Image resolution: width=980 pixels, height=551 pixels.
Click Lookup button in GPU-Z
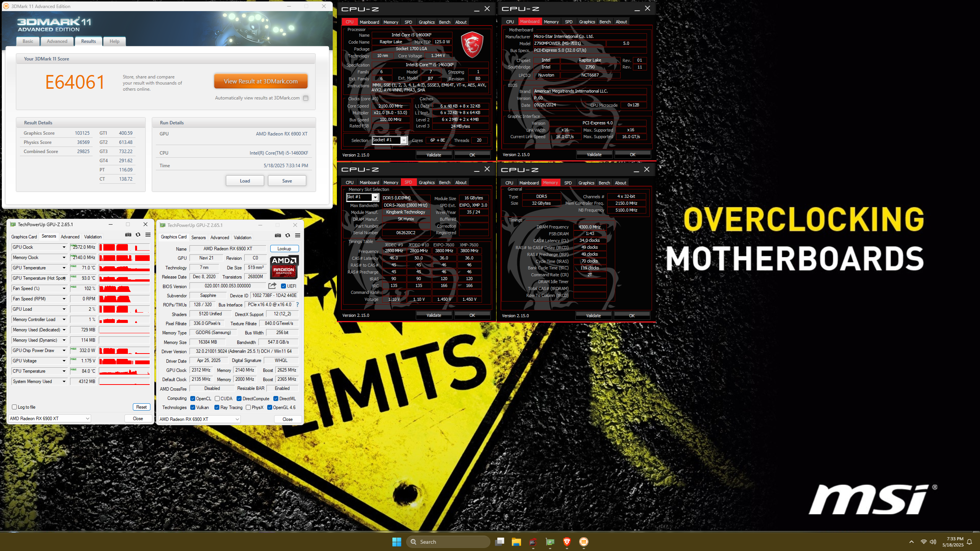pyautogui.click(x=284, y=248)
